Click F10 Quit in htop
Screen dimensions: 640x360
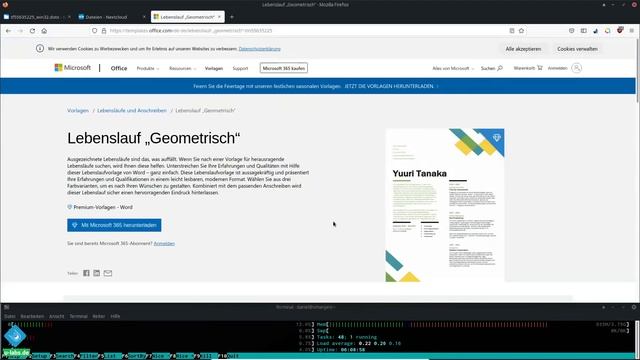pos(229,356)
